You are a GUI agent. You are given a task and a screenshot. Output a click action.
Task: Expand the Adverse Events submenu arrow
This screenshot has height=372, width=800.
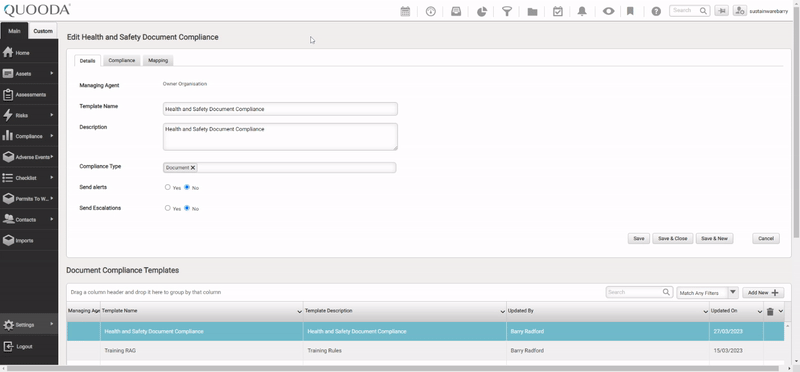(x=52, y=157)
